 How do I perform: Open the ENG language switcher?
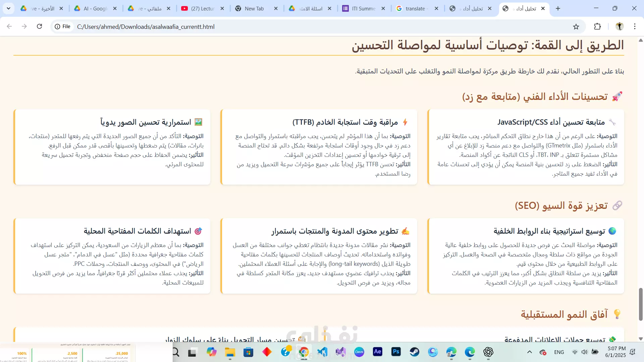tap(559, 352)
